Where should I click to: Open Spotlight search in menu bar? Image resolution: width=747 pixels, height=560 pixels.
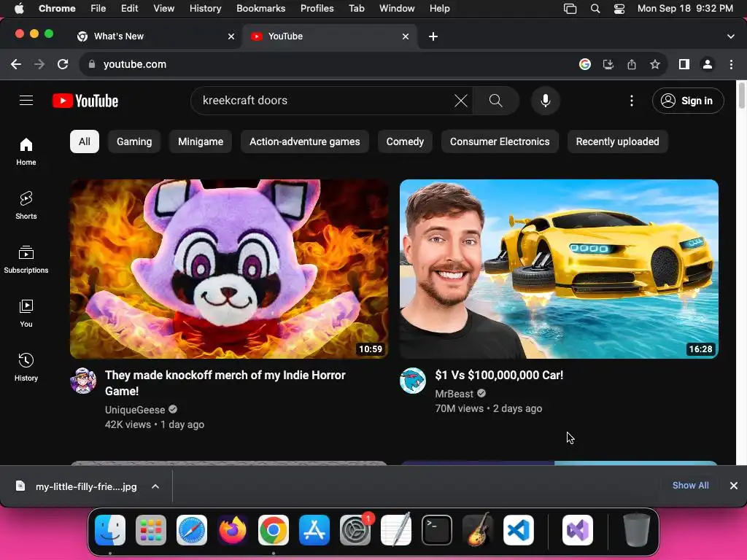(x=595, y=9)
